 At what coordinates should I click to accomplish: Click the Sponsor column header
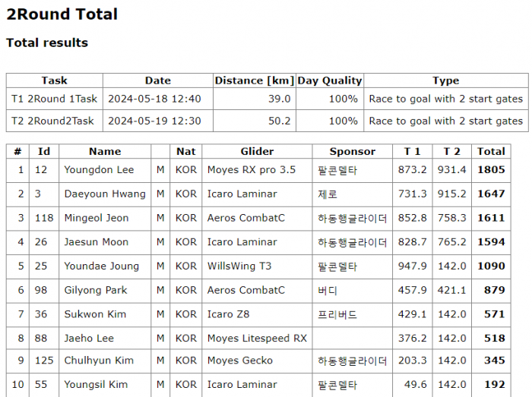[353, 151]
